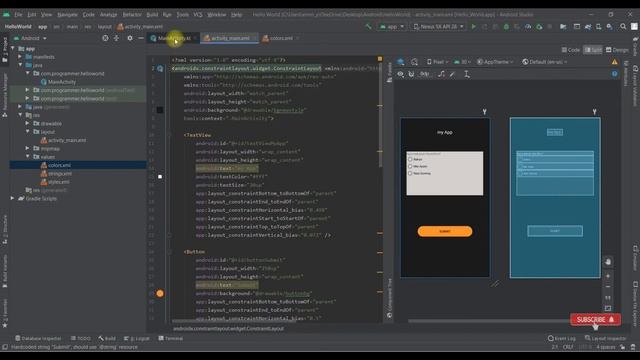Zoom out with the minus design control

click(608, 287)
